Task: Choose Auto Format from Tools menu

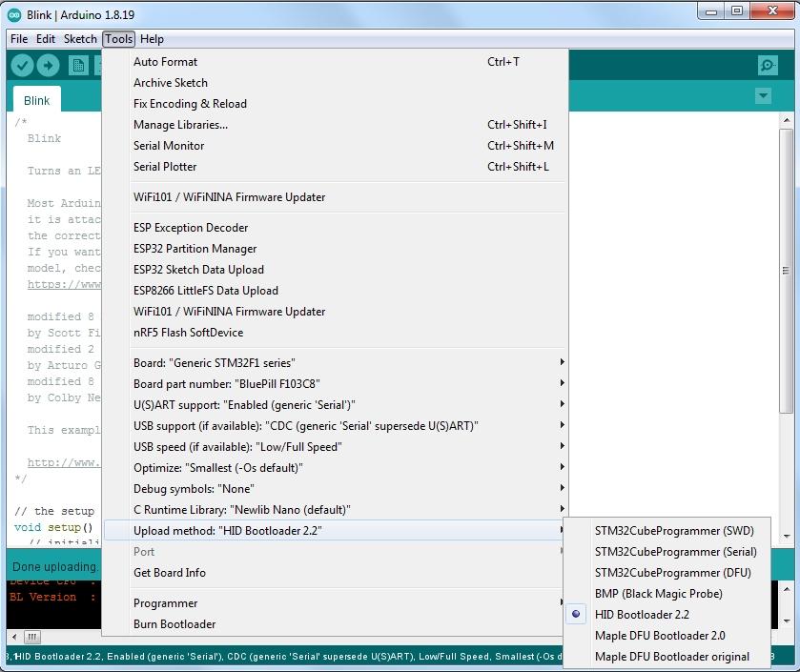Action: (x=336, y=62)
